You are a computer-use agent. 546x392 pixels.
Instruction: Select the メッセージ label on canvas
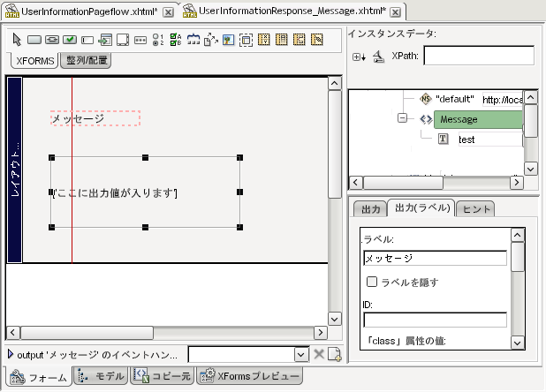click(x=95, y=118)
